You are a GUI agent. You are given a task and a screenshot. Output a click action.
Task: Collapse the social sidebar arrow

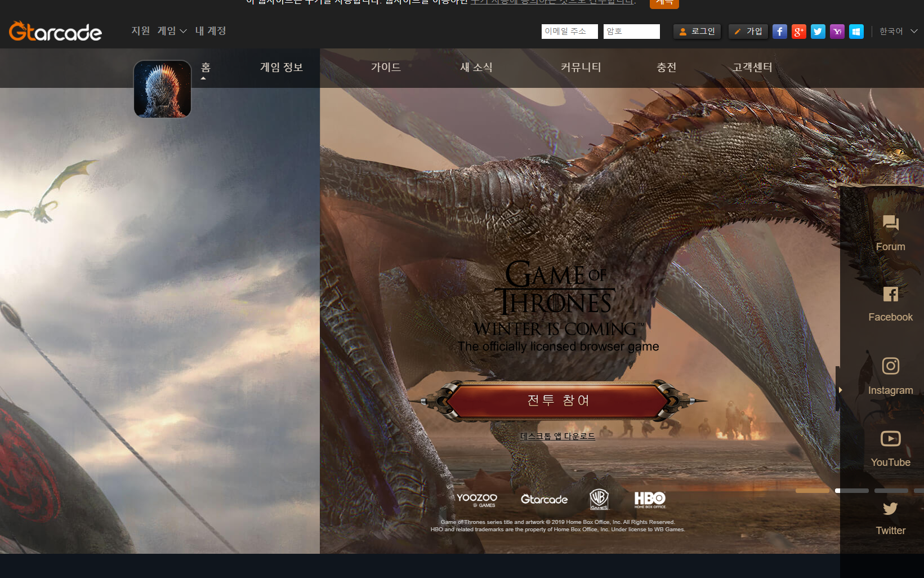[840, 390]
